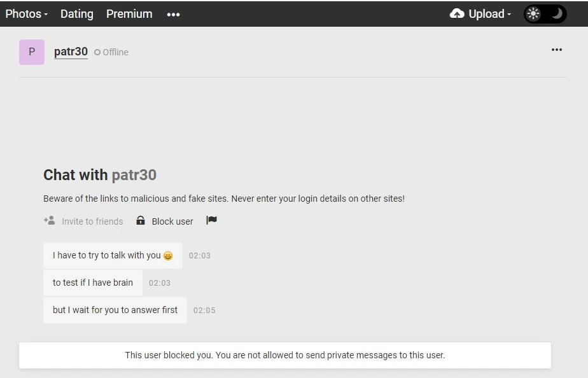Click the Invite to friends text
The height and width of the screenshot is (378, 588).
pyautogui.click(x=92, y=221)
